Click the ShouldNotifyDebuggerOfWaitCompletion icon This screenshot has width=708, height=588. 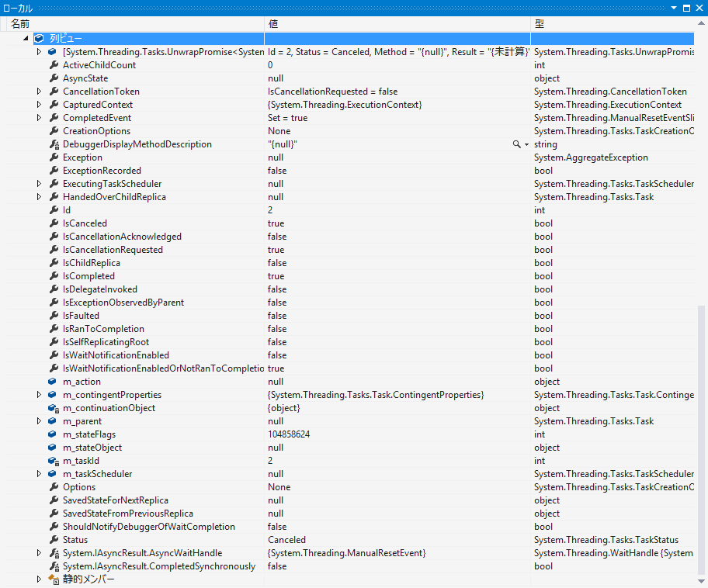[x=54, y=527]
